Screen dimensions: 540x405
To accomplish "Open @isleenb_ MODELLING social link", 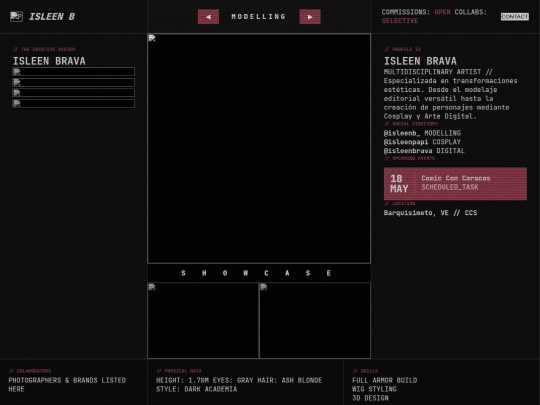I will [x=422, y=133].
